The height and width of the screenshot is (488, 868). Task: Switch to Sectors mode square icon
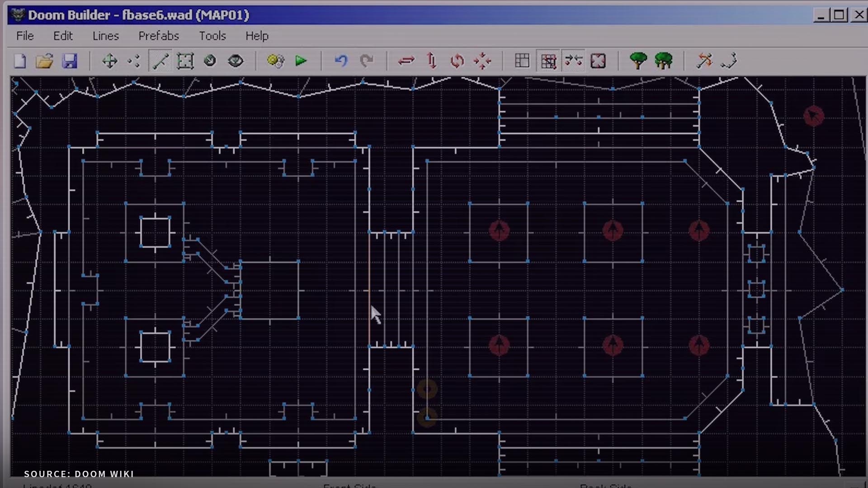pos(185,61)
